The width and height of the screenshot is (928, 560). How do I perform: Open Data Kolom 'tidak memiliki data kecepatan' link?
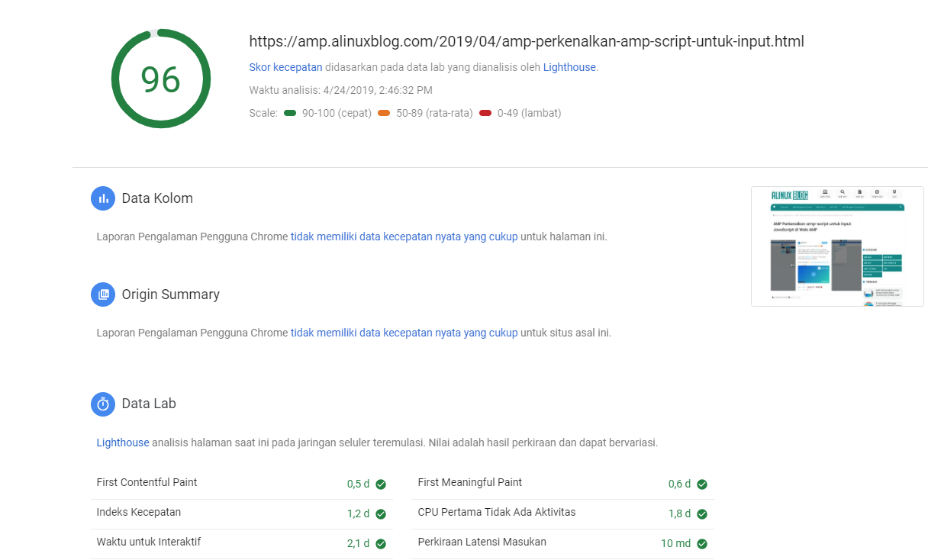point(404,237)
